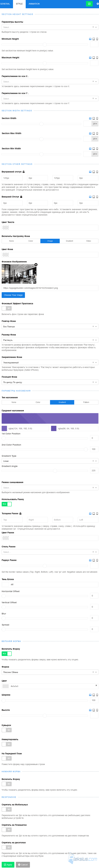Select mobile device icon for Section Width

97,118
